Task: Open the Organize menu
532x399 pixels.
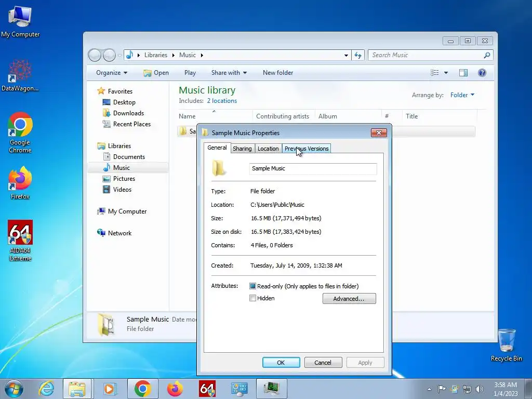Action: click(x=112, y=73)
